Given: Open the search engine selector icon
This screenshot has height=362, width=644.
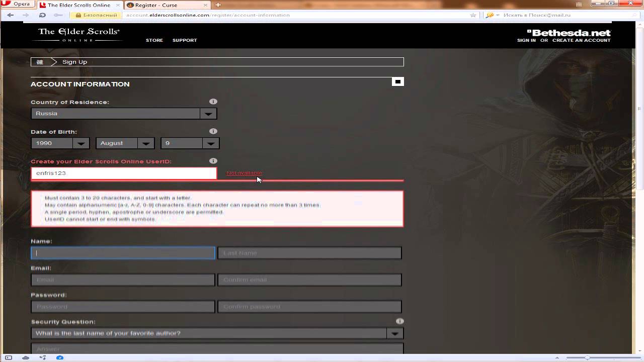Looking at the screenshot, I should (492, 15).
